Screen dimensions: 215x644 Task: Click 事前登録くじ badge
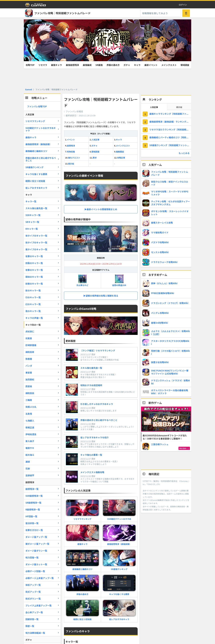coord(184,448)
